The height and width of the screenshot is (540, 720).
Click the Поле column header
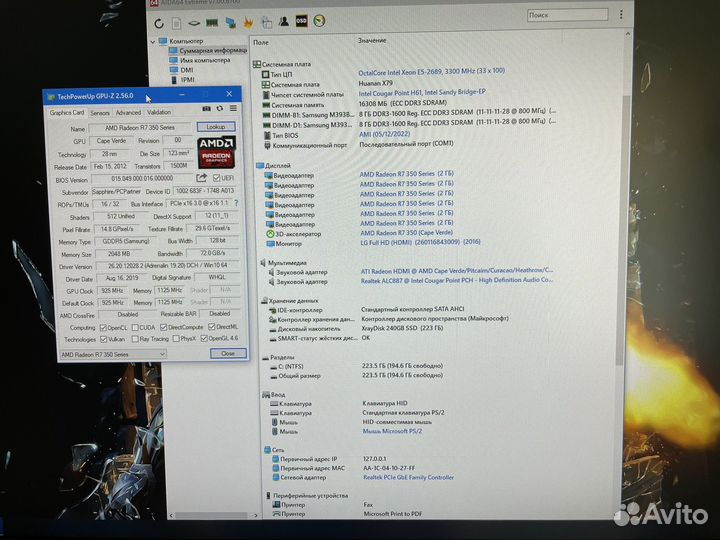pos(260,42)
